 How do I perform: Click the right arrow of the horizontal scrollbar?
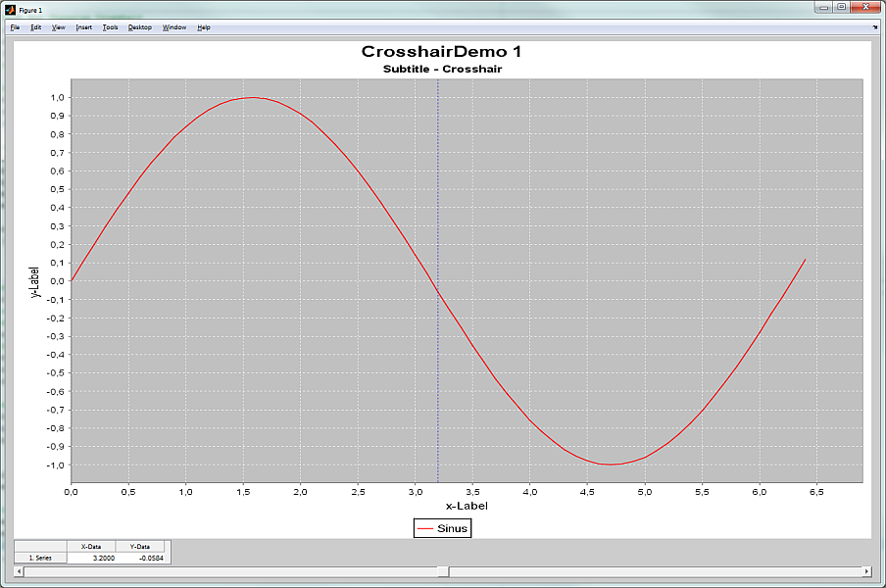point(866,571)
